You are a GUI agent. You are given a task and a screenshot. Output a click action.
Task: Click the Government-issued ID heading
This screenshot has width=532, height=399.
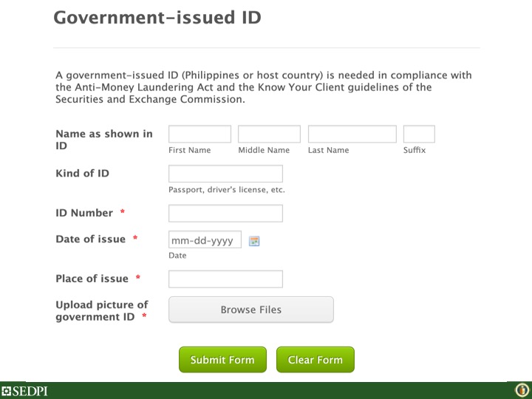(157, 18)
